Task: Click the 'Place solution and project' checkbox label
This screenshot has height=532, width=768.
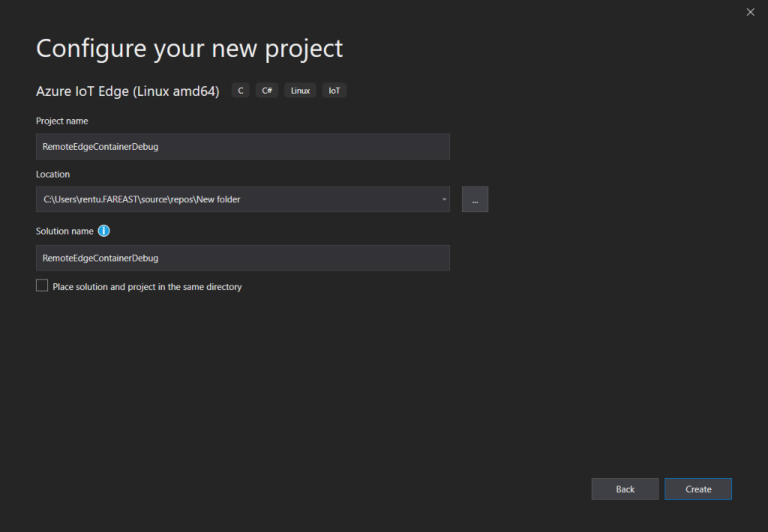Action: [x=147, y=287]
